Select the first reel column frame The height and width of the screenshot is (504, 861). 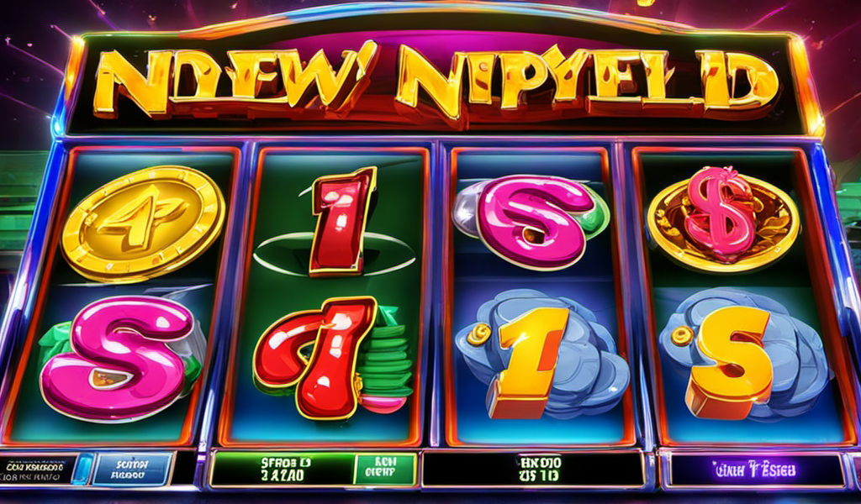(125, 297)
